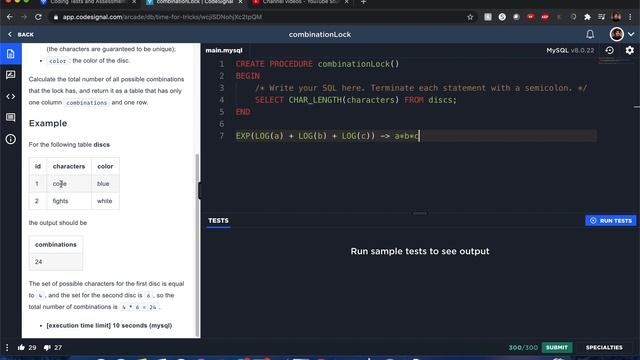Switch to the Coding Tests and Assessments tab

(x=87, y=2)
